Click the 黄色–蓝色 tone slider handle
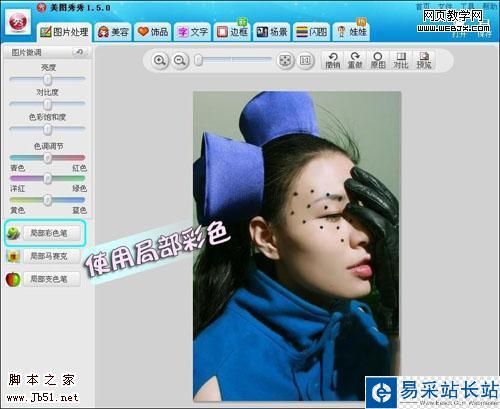The width and height of the screenshot is (500, 409). 48,200
